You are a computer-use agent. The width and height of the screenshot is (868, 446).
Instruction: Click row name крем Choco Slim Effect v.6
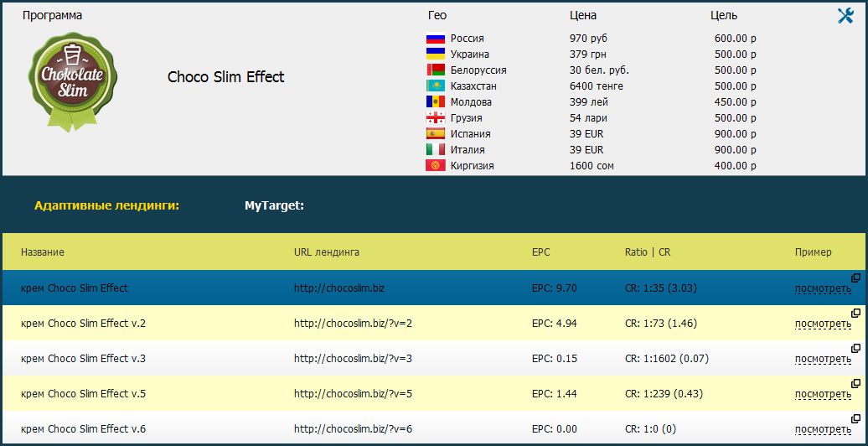[84, 429]
